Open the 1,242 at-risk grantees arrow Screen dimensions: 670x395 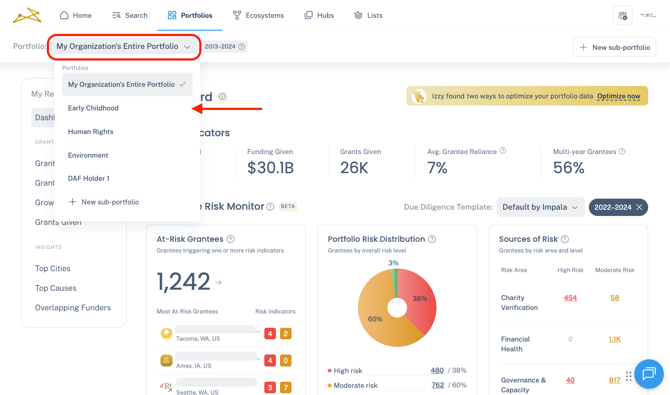(219, 282)
